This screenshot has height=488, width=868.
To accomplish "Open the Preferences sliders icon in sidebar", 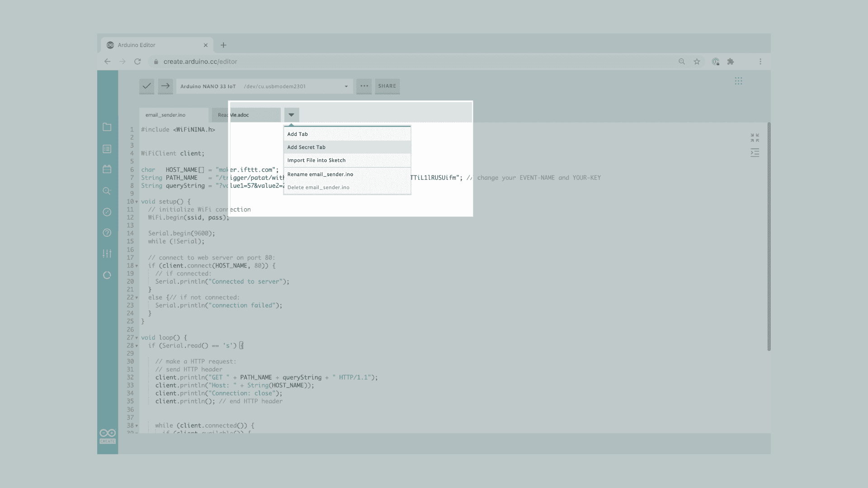I will point(107,253).
